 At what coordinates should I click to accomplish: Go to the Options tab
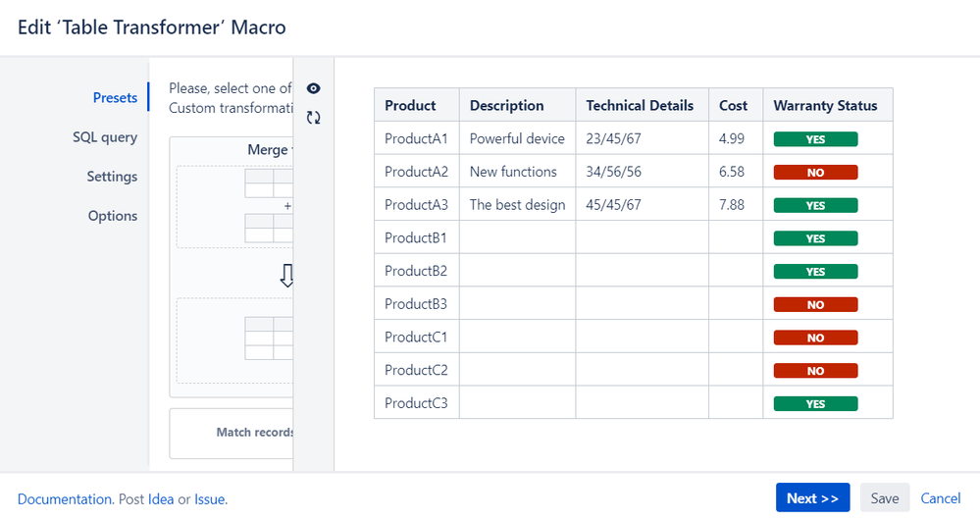point(113,216)
